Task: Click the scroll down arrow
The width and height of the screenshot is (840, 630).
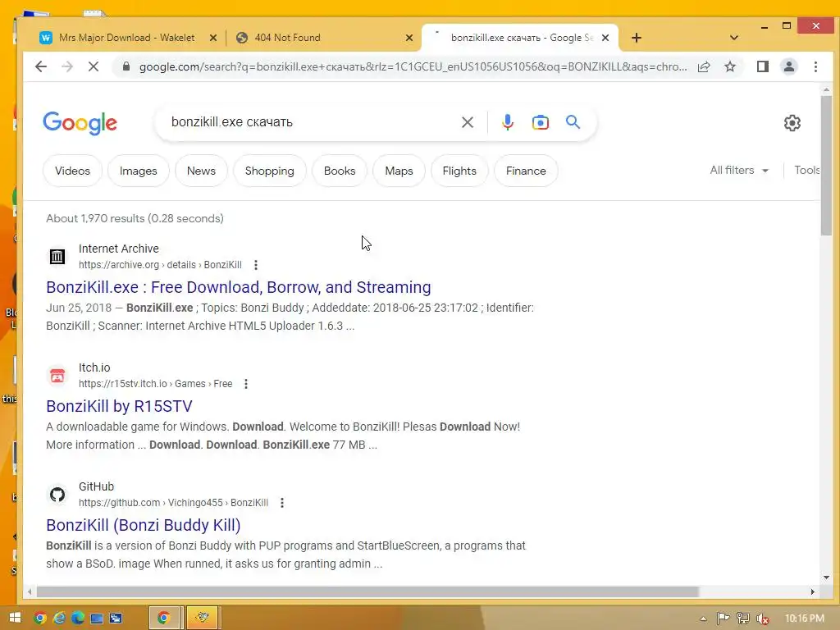Action: coord(825,577)
